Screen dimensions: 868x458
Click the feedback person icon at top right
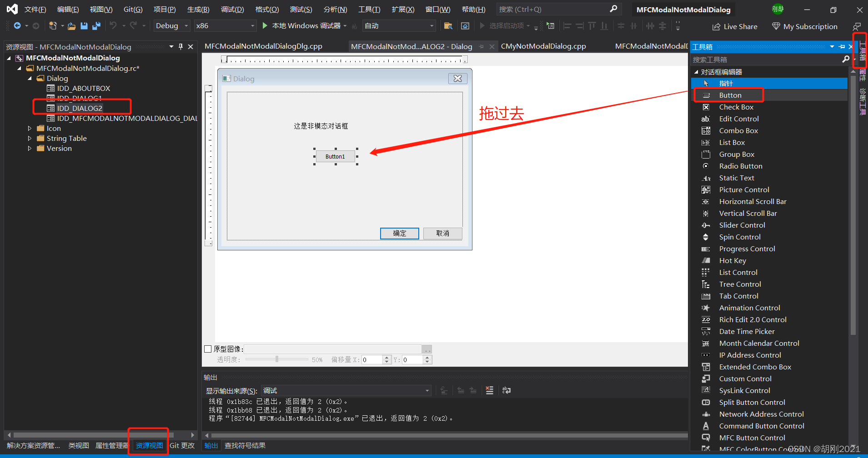click(x=857, y=26)
